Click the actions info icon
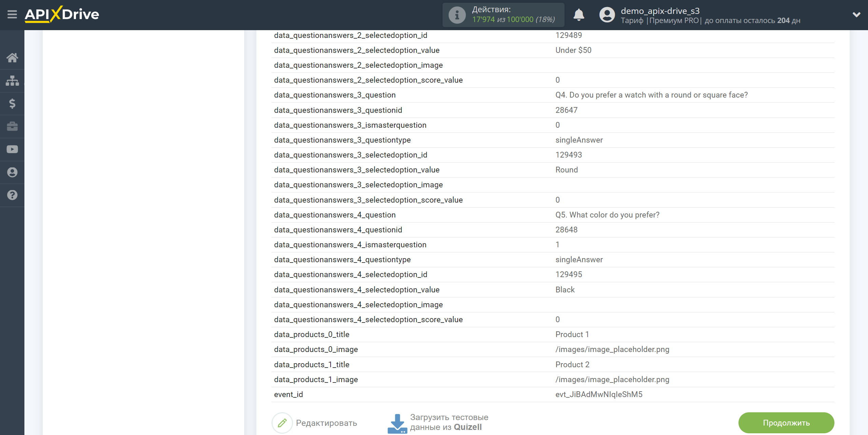 pyautogui.click(x=457, y=15)
